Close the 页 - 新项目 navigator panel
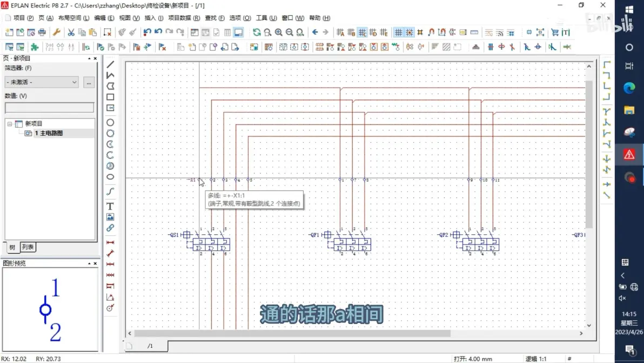Viewport: 644px width, 363px height. coord(95,59)
